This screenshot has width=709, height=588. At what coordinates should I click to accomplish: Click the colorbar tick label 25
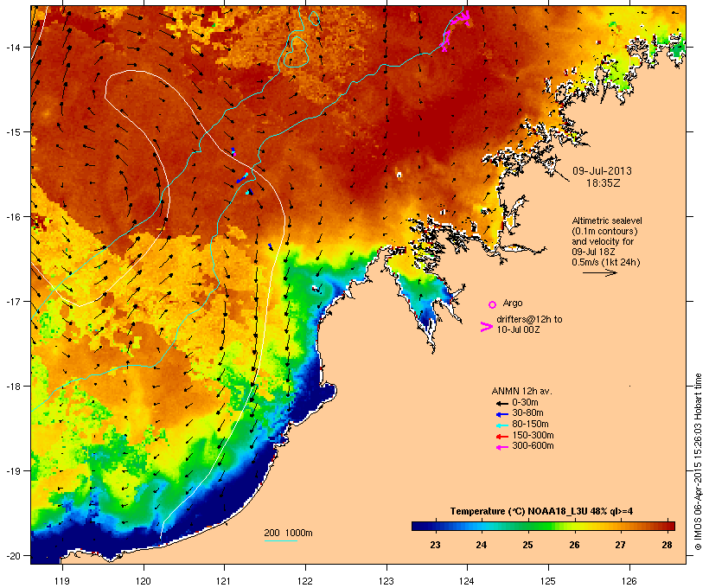(527, 545)
